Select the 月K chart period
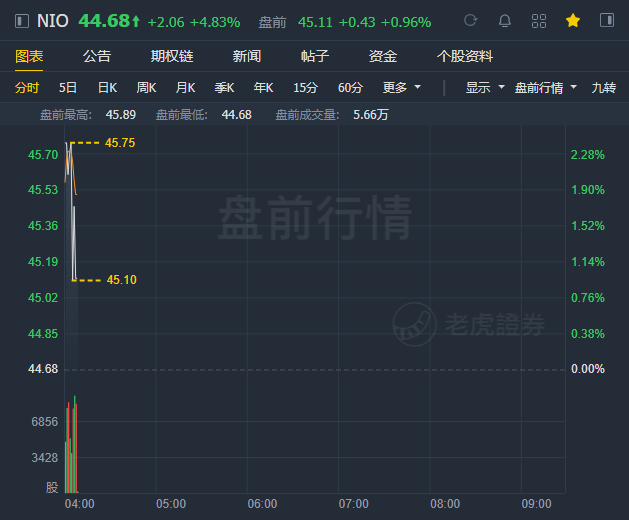The width and height of the screenshot is (629, 520). 185,87
